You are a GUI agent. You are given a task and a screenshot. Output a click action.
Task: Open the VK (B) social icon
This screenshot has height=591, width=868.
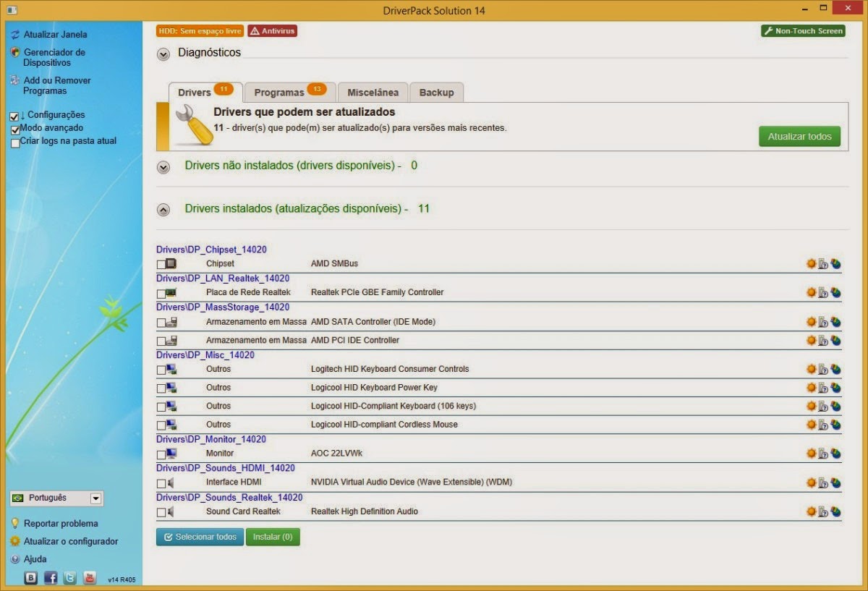(x=31, y=577)
